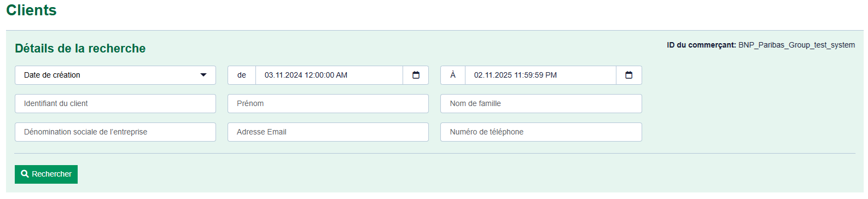Select the BNP_Paribas_Group_test_system merchant ID text
Screen dimensions: 868x199
point(796,45)
